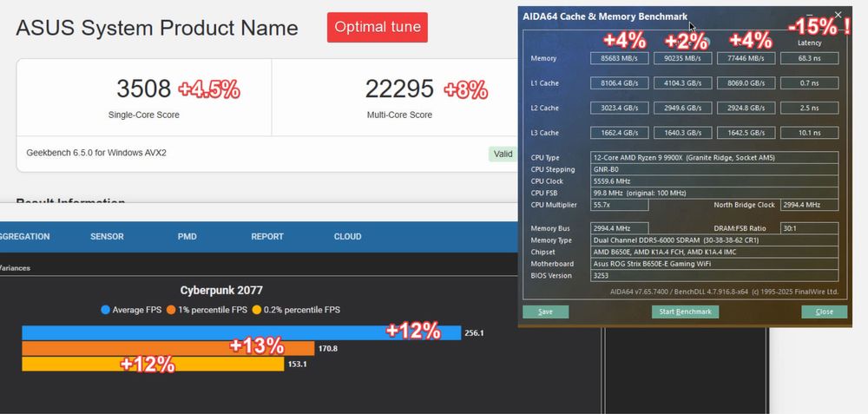Image resolution: width=868 pixels, height=414 pixels.
Task: Switch to the CLOUD tab
Action: pyautogui.click(x=348, y=236)
